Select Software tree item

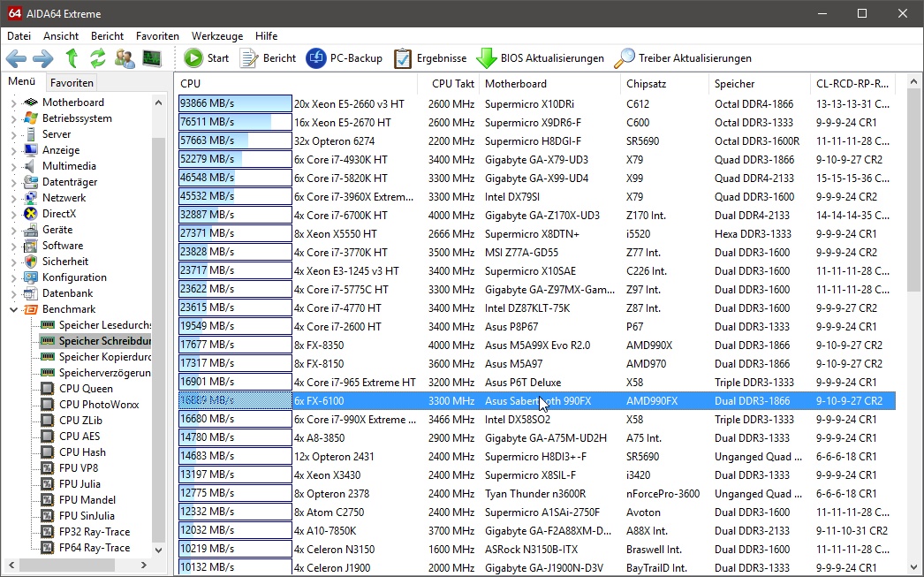click(63, 246)
